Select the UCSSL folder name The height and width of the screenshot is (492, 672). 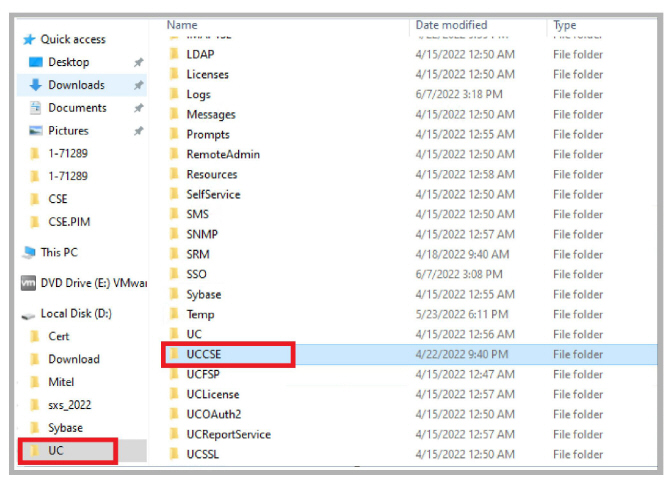pyautogui.click(x=202, y=454)
